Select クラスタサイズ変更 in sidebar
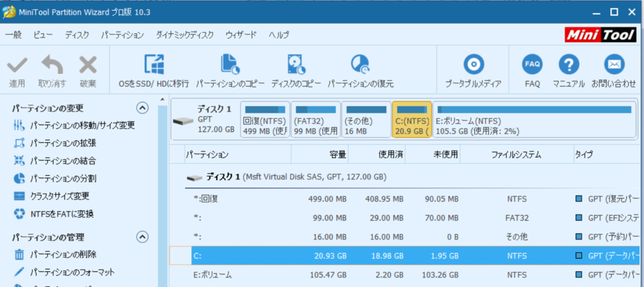 click(x=52, y=196)
